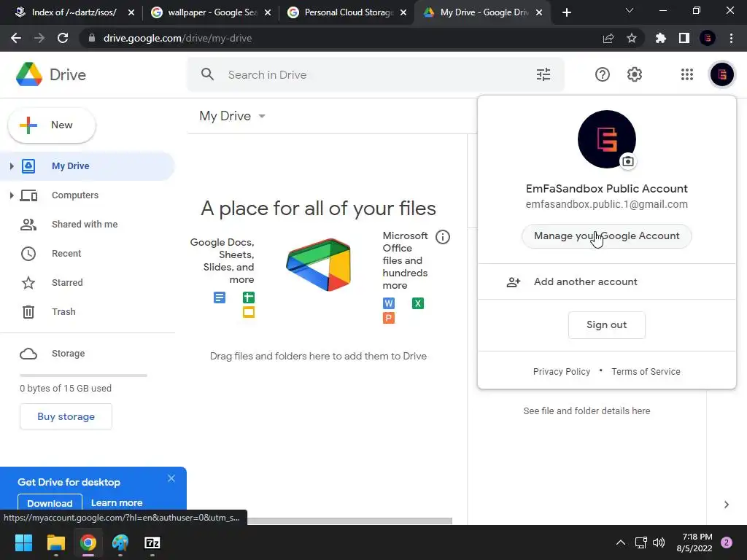Viewport: 747px width, 560px height.
Task: Click the clock showing 7:18 PM
Action: (697, 537)
